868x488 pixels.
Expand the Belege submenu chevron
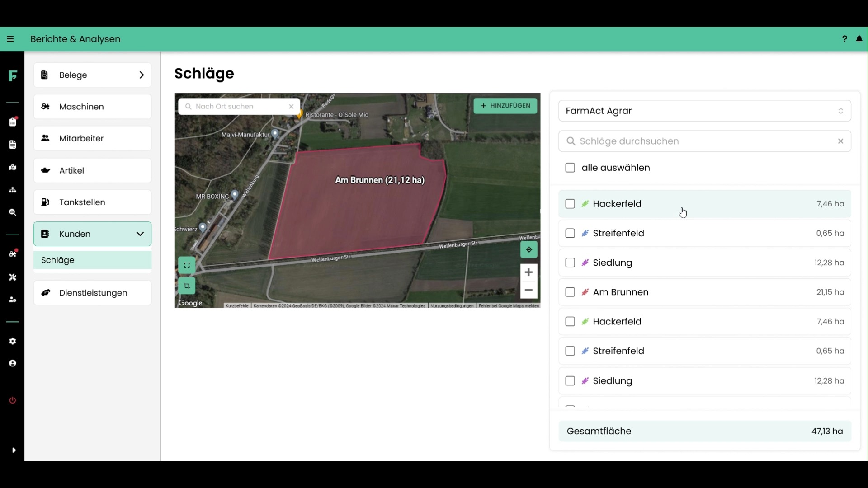[x=142, y=75]
